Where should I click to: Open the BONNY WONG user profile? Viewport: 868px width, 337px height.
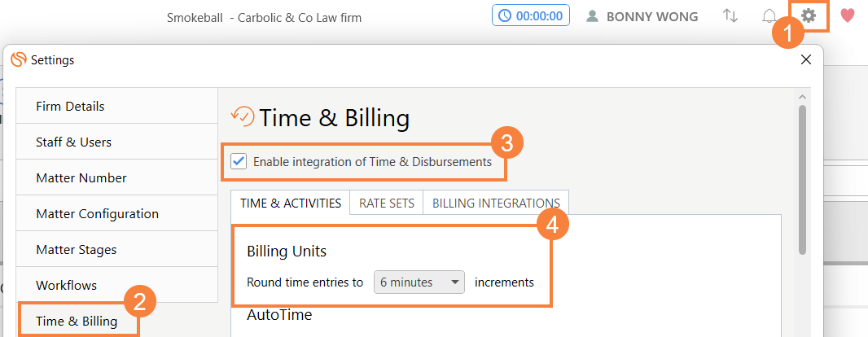click(642, 16)
